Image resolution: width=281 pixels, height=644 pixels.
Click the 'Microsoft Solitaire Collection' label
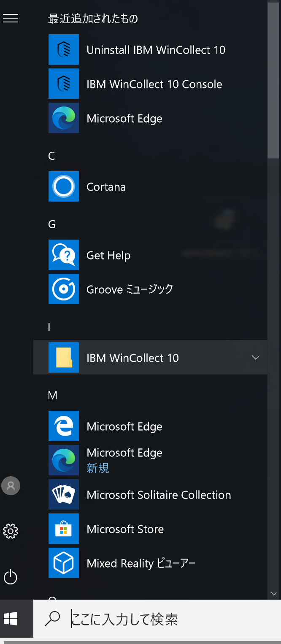pyautogui.click(x=159, y=495)
